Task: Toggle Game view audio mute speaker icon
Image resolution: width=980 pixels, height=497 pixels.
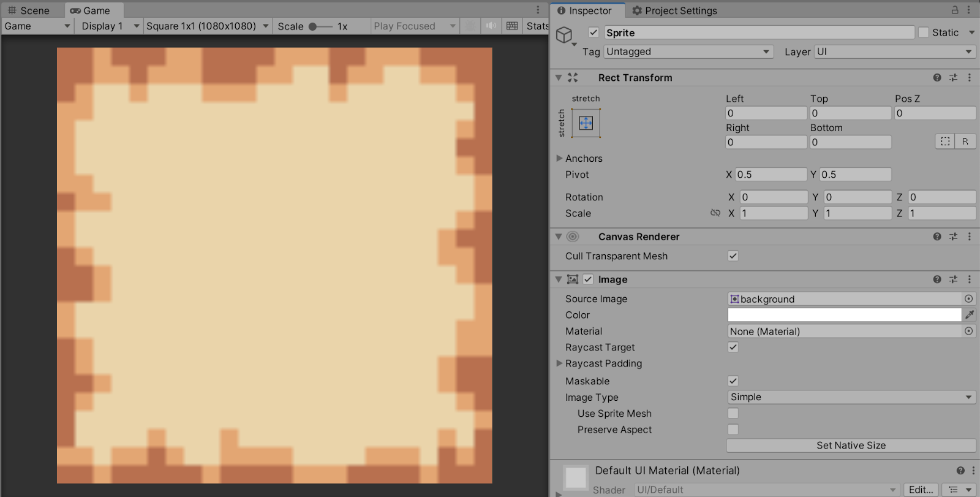Action: point(491,26)
